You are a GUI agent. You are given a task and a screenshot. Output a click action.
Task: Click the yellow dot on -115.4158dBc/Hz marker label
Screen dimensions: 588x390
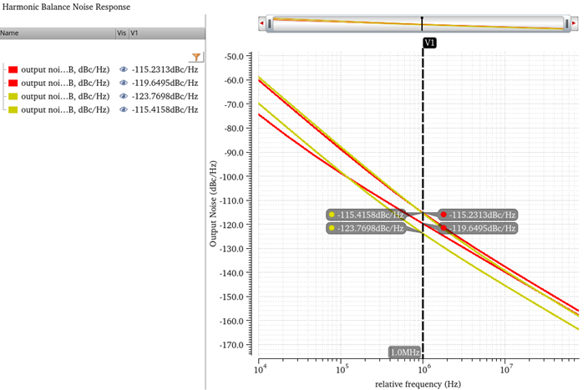pos(332,215)
